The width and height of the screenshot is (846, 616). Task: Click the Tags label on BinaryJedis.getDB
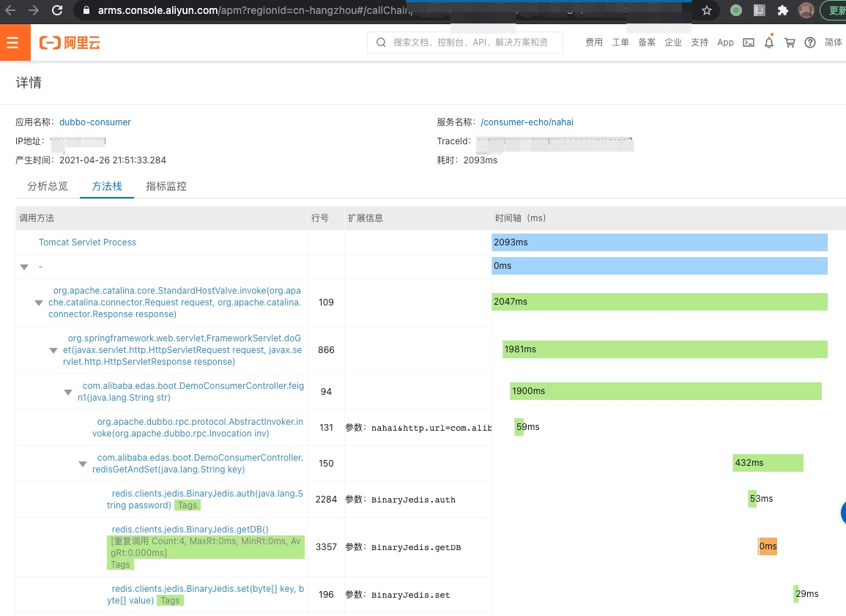[x=120, y=565]
